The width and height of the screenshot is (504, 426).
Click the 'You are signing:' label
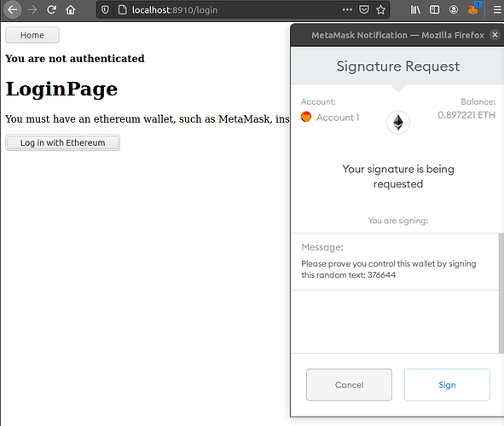coord(398,221)
